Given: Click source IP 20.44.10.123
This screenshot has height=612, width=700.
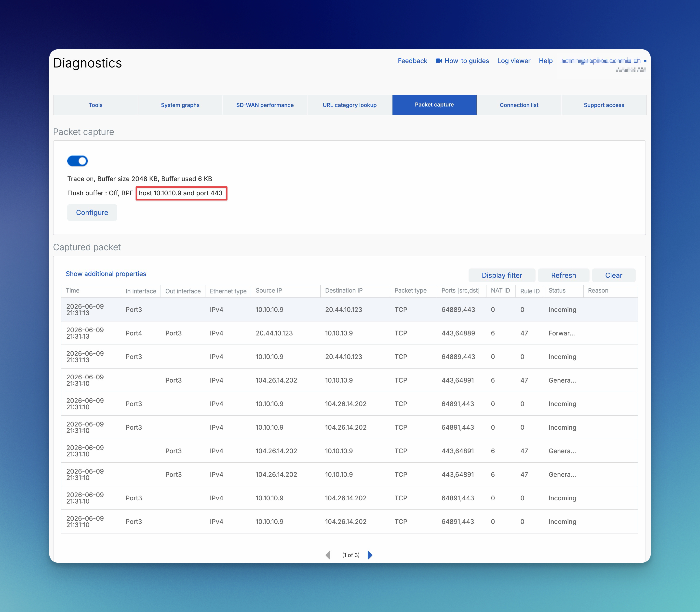Looking at the screenshot, I should [x=274, y=333].
